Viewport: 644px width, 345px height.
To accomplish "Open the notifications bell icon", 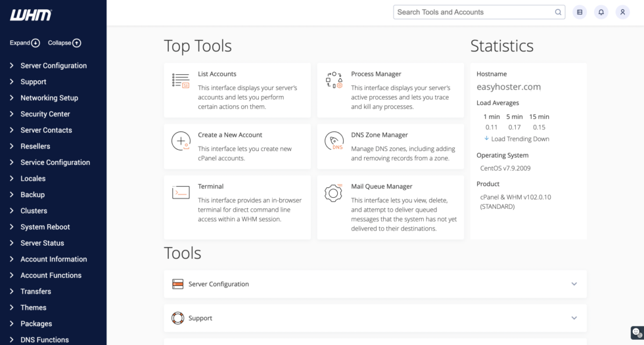I will pos(601,12).
